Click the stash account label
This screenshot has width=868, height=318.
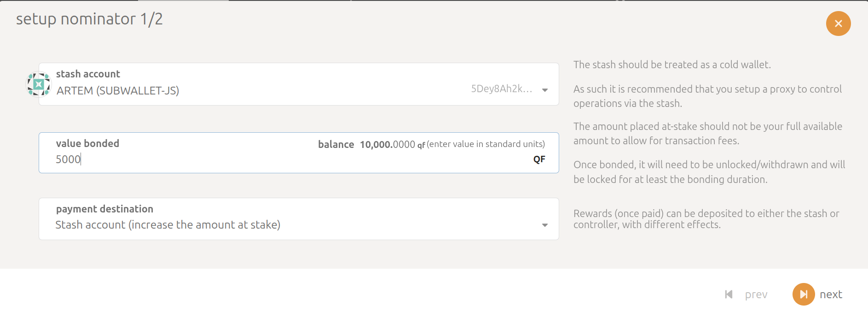[x=88, y=74]
